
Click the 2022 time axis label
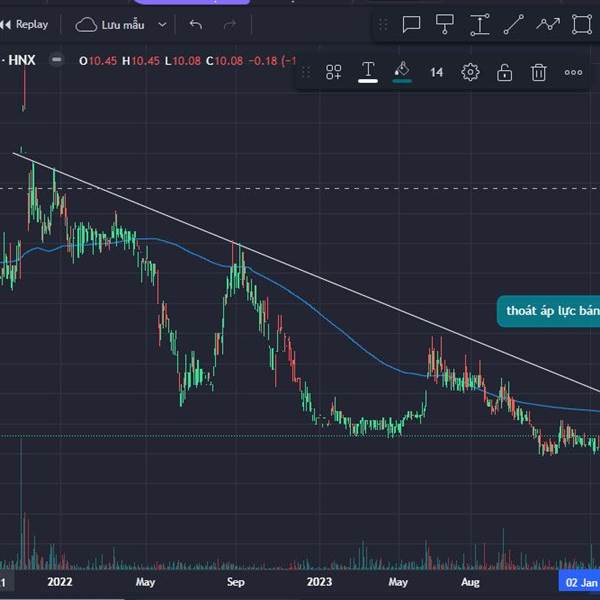[x=60, y=582]
